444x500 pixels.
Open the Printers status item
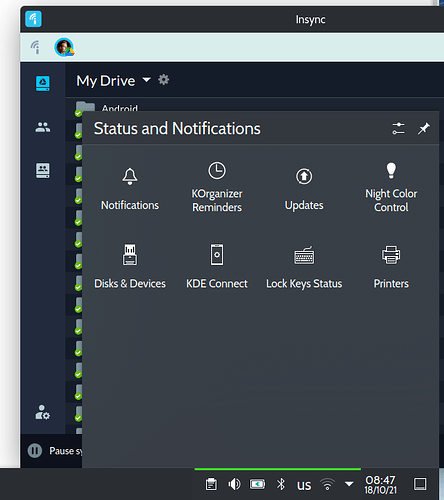point(391,266)
